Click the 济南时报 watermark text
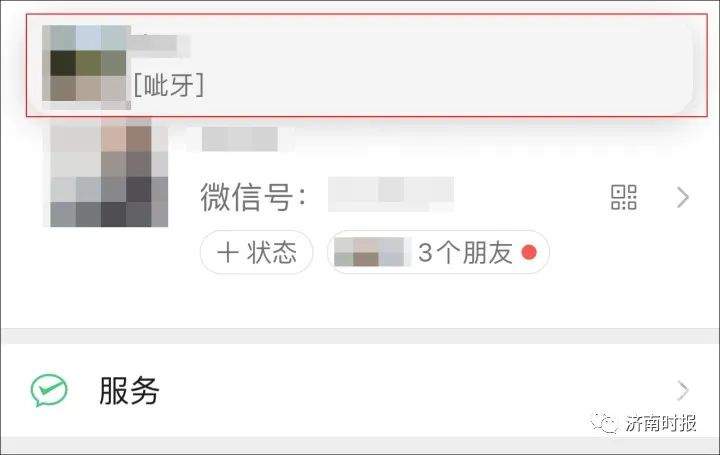The height and width of the screenshot is (455, 720). pos(661,422)
